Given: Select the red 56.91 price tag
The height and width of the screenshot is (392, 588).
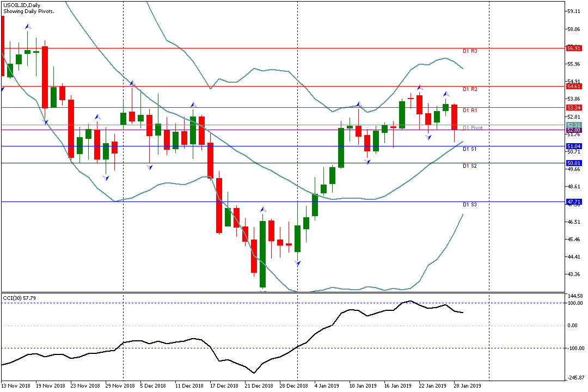Looking at the screenshot, I should pyautogui.click(x=573, y=48).
